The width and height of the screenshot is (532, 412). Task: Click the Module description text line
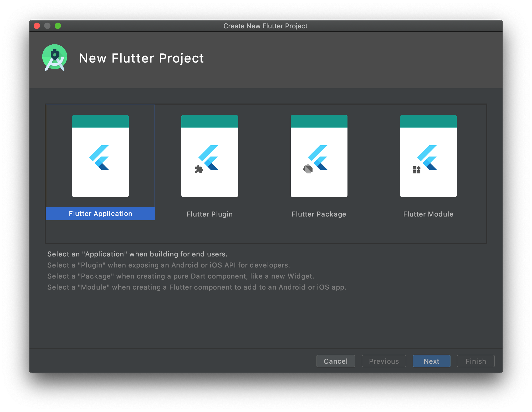click(197, 287)
